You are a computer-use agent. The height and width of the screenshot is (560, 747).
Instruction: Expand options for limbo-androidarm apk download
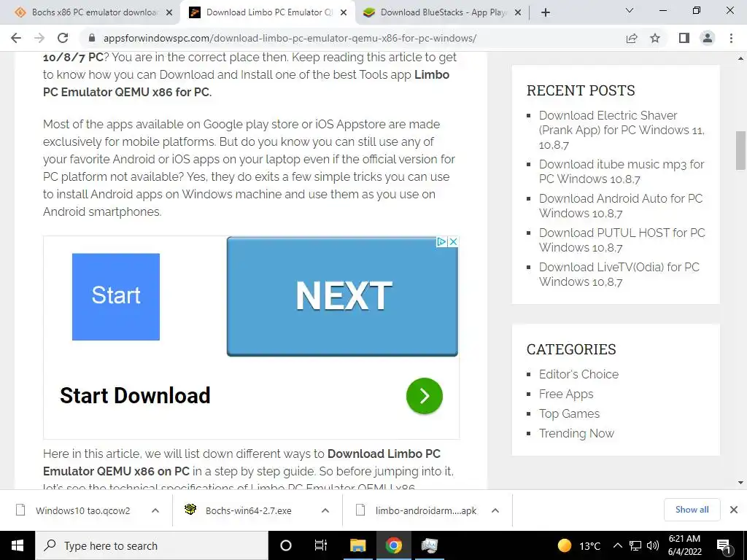tap(495, 510)
